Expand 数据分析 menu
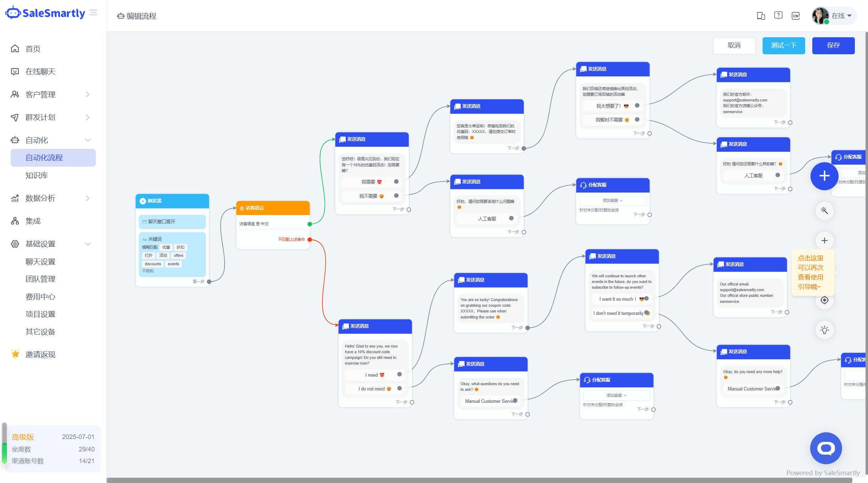Screen dimensions: 868x483 [x=50, y=198]
